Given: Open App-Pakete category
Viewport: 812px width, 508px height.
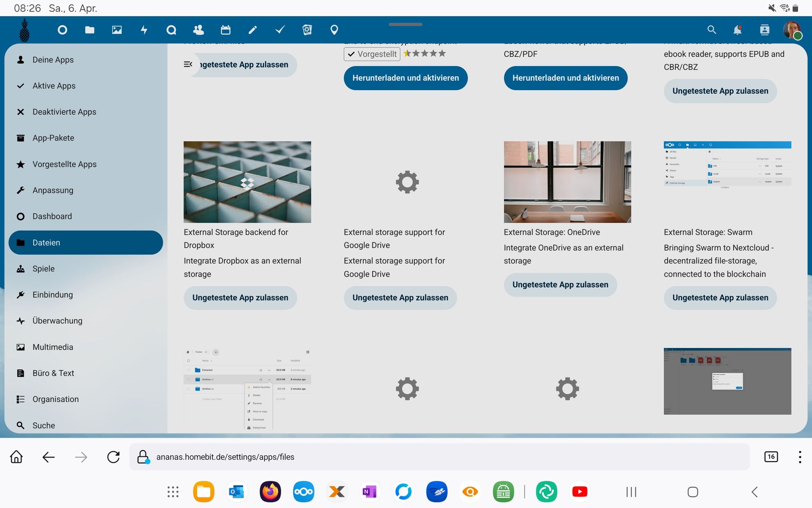Looking at the screenshot, I should coord(86,138).
